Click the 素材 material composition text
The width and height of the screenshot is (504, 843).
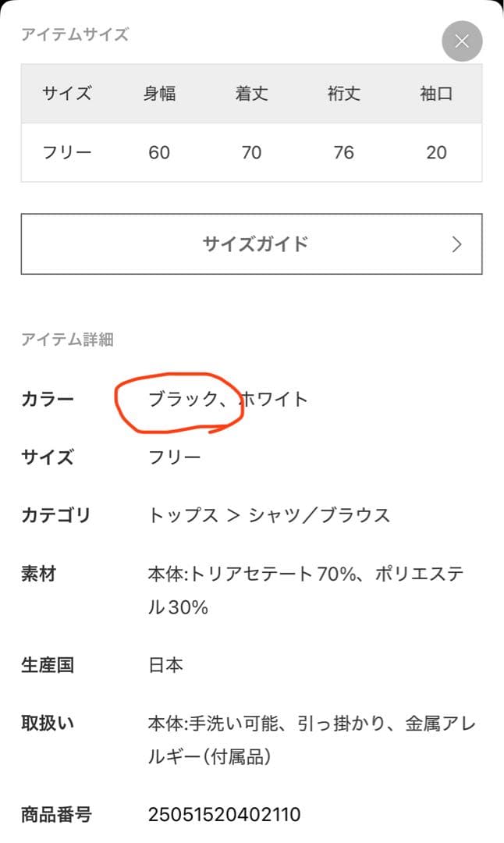(306, 590)
